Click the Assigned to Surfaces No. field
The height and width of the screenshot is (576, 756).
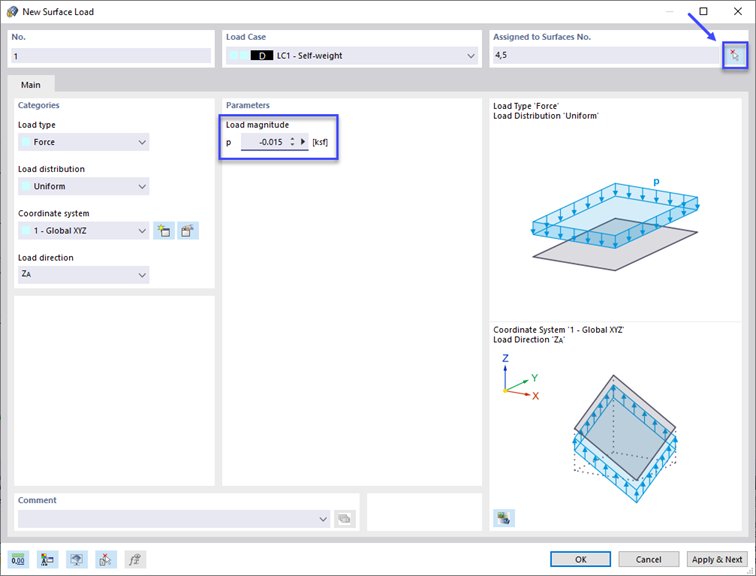point(606,55)
